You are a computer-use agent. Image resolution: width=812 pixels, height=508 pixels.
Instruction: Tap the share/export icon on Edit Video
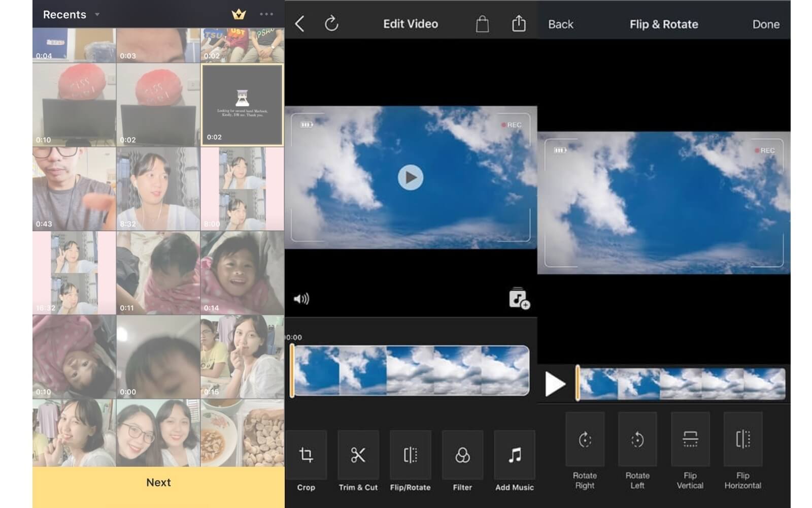click(518, 23)
